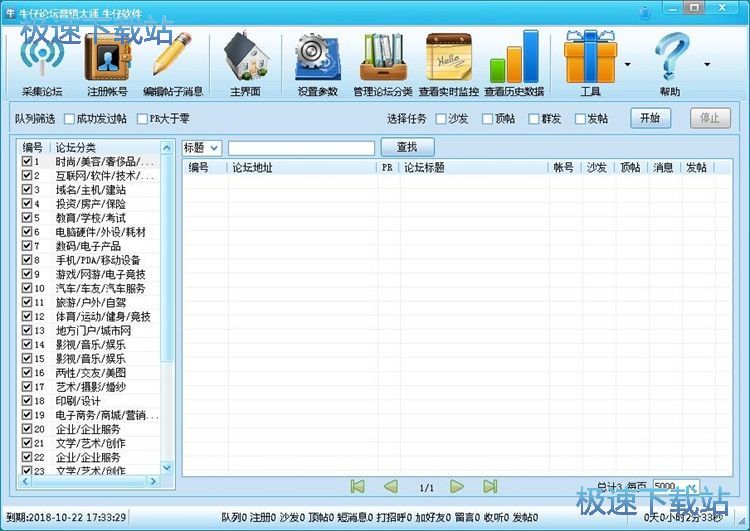Image resolution: width=750 pixels, height=531 pixels.
Task: Click the 注册帐号 register account icon
Action: click(106, 62)
